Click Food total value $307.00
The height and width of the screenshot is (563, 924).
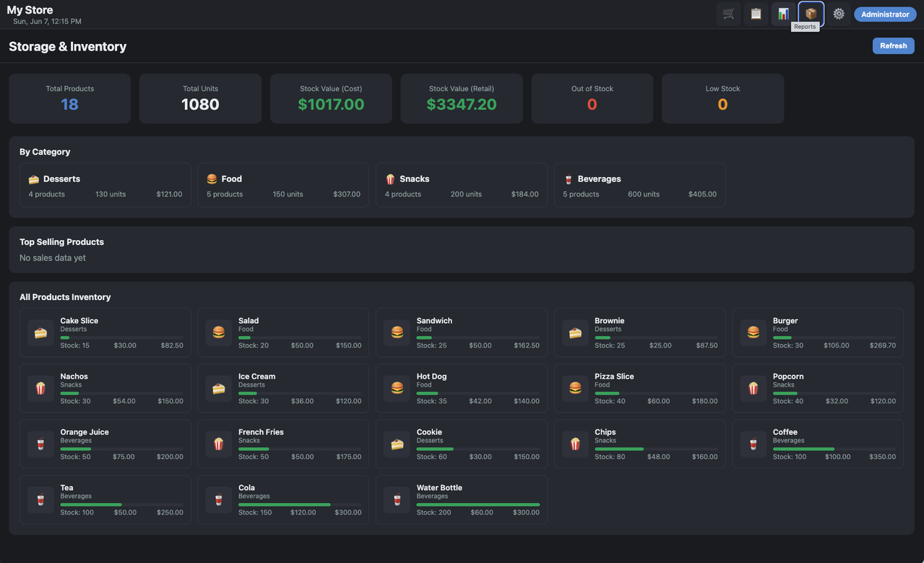click(x=347, y=194)
